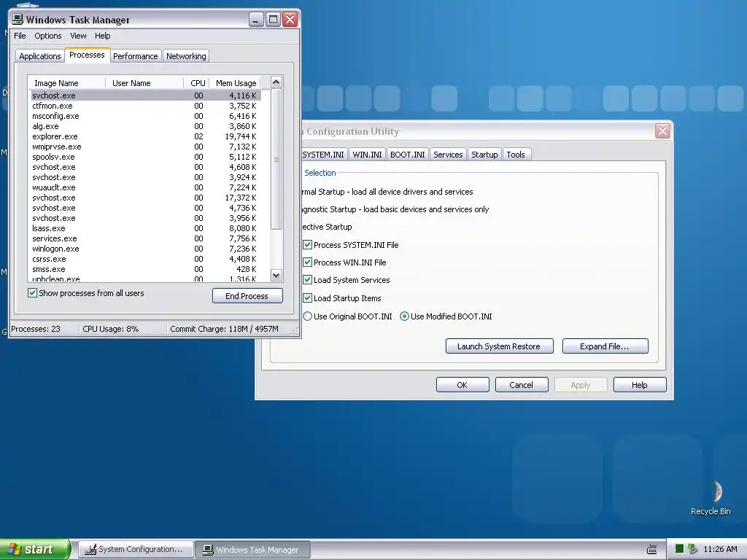Open the File menu in Task Manager

click(20, 36)
